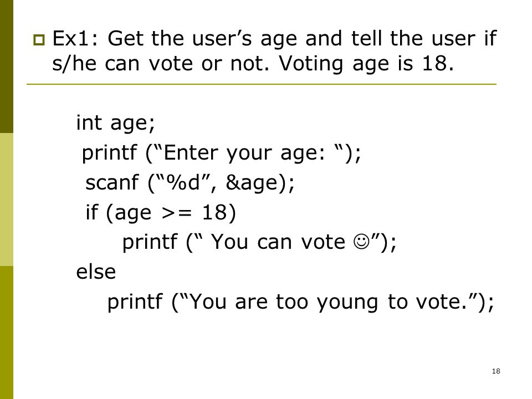The height and width of the screenshot is (399, 532).
Task: Click the '>=' operator in the if statement
Action: pyautogui.click(x=177, y=213)
